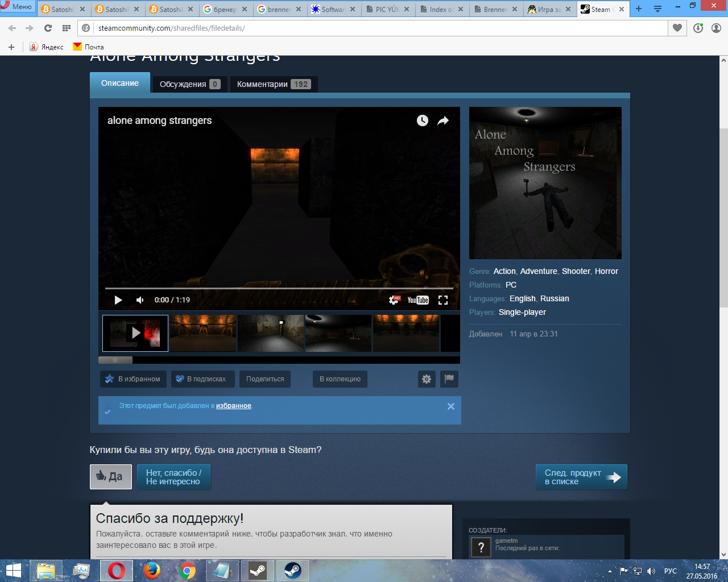728x582 pixels.
Task: Open the избранное link in notification
Action: [x=234, y=406]
